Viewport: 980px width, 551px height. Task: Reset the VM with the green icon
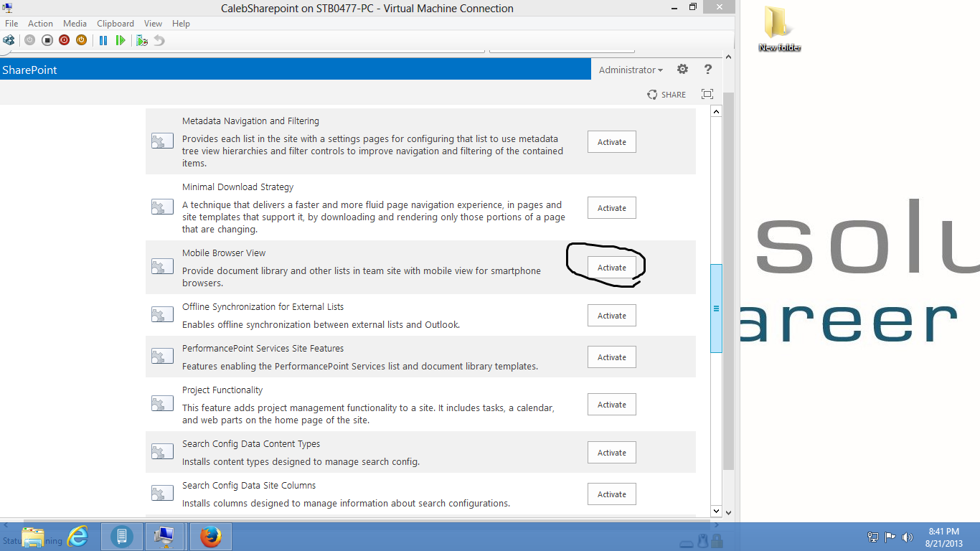[121, 40]
